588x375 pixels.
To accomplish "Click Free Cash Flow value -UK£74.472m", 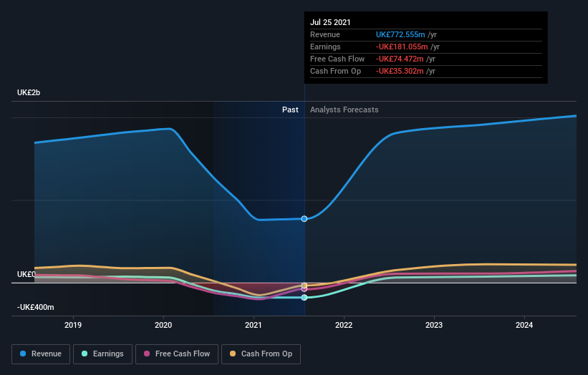I will (x=400, y=59).
